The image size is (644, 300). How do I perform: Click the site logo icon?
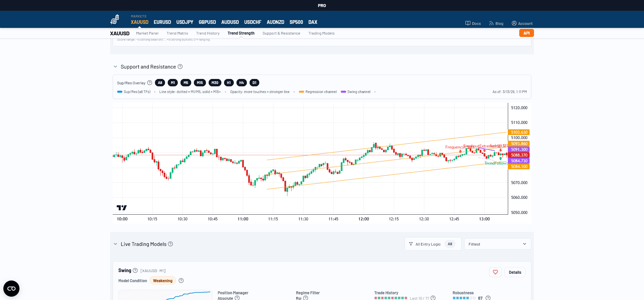115,19
